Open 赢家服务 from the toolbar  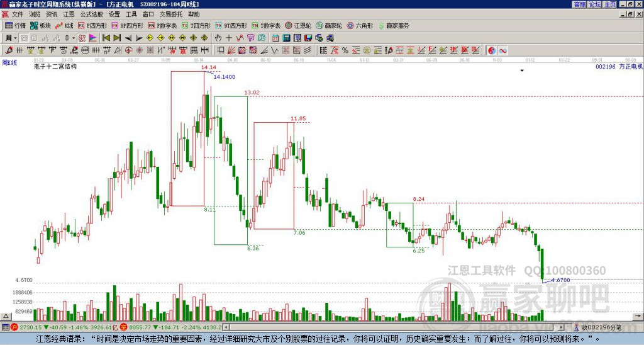click(x=394, y=25)
